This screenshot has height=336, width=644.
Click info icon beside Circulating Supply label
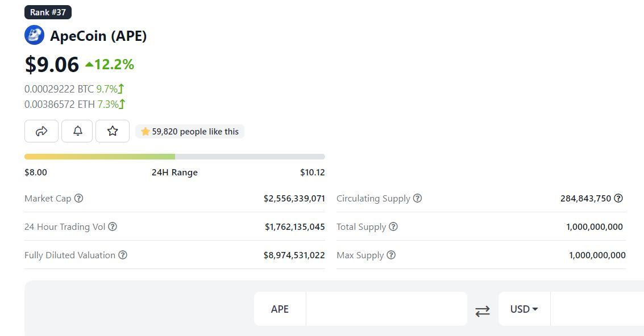(417, 198)
